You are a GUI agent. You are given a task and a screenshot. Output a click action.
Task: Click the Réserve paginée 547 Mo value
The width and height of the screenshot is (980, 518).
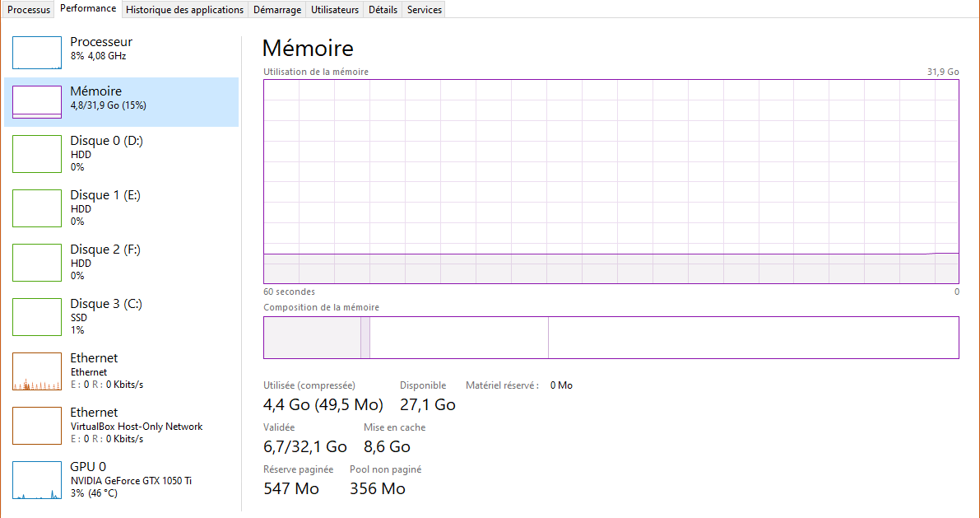(x=291, y=488)
